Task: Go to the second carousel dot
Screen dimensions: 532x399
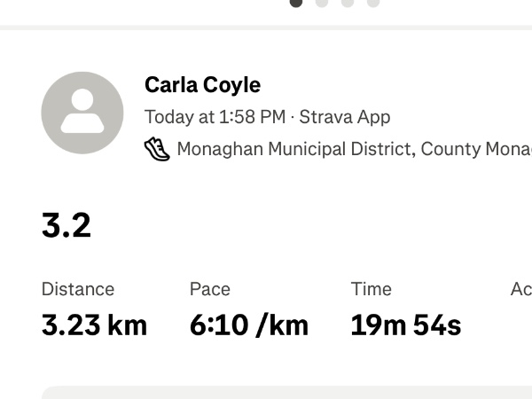Action: point(322,3)
